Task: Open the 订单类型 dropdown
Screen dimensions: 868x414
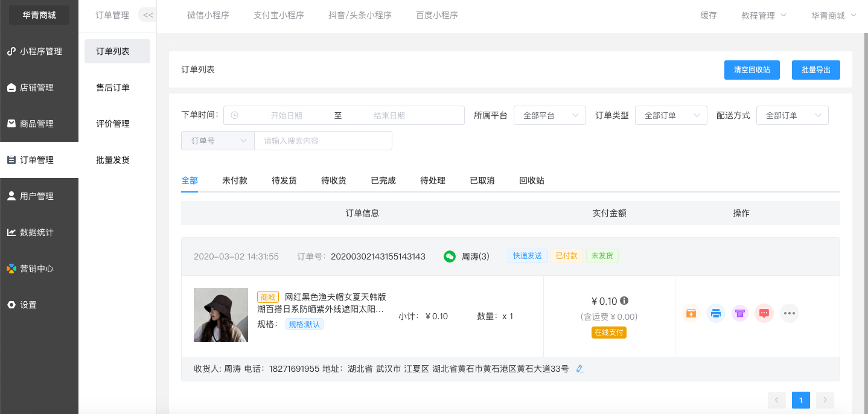Action: pyautogui.click(x=671, y=115)
